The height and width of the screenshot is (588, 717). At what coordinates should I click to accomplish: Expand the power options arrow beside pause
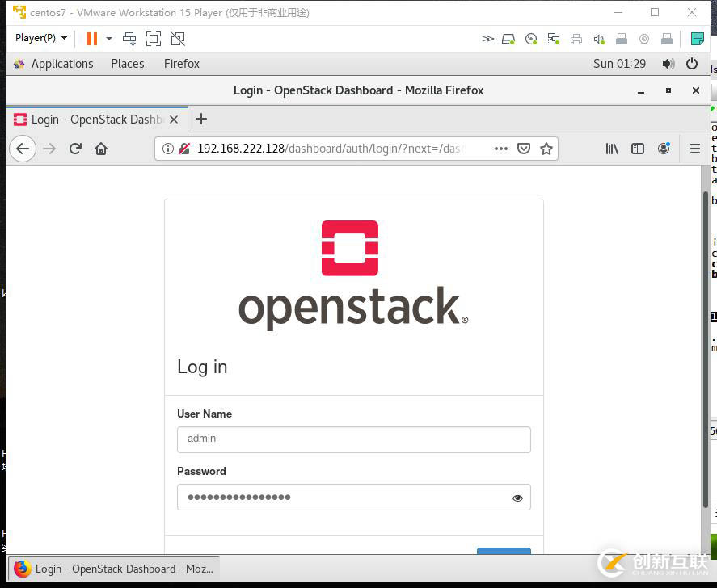pyautogui.click(x=109, y=39)
